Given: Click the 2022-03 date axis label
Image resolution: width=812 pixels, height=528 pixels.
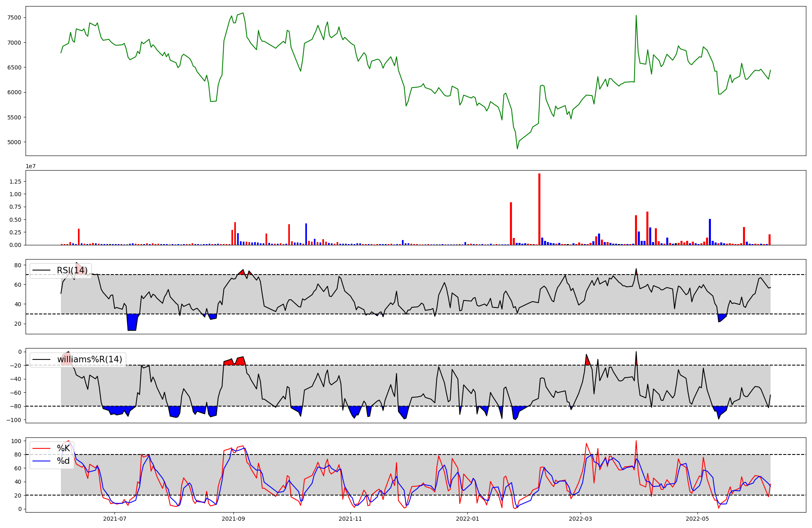Looking at the screenshot, I should [581, 519].
